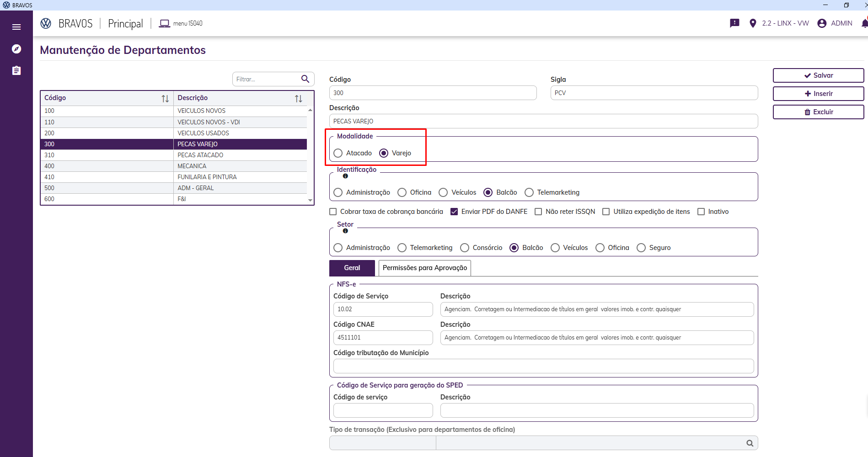The height and width of the screenshot is (457, 868).
Task: Select row 500 ADM - GERAL
Action: tap(174, 188)
